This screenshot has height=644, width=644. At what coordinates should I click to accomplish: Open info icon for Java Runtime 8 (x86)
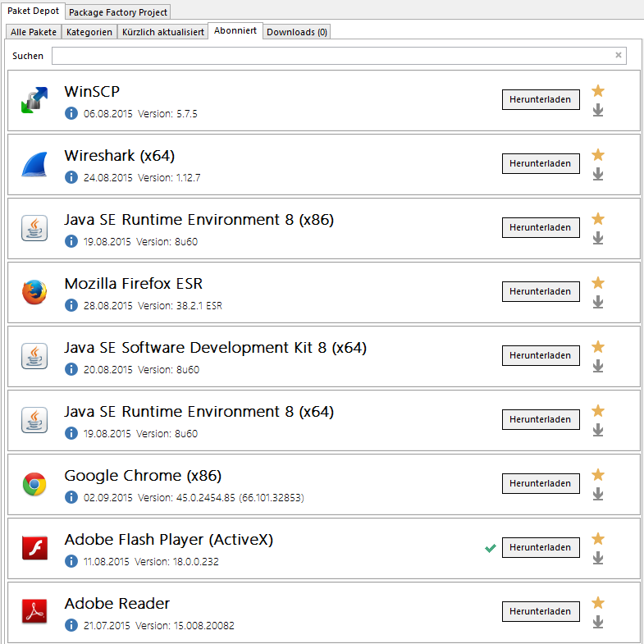71,241
